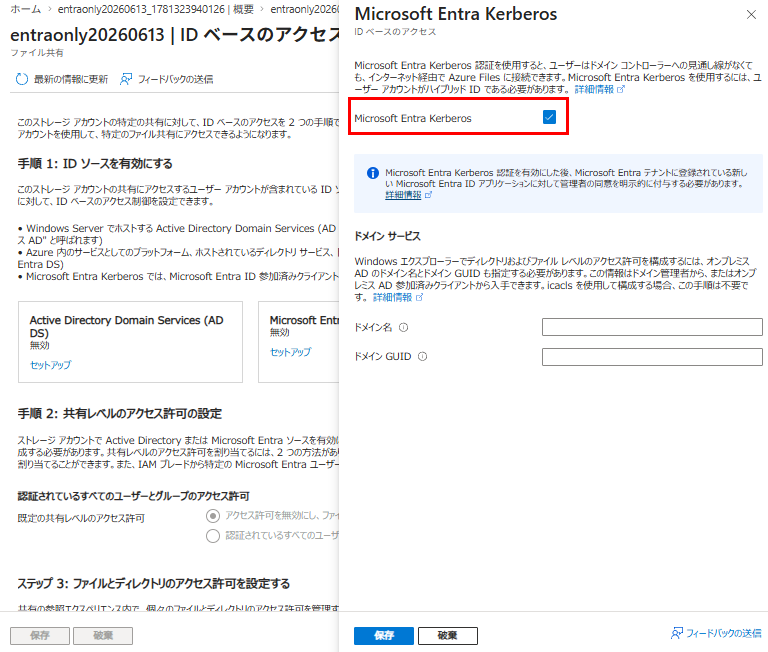Click the 手順 2: 共有レベルのアクセス許可の設定 heading
The image size is (768, 652).
point(120,414)
